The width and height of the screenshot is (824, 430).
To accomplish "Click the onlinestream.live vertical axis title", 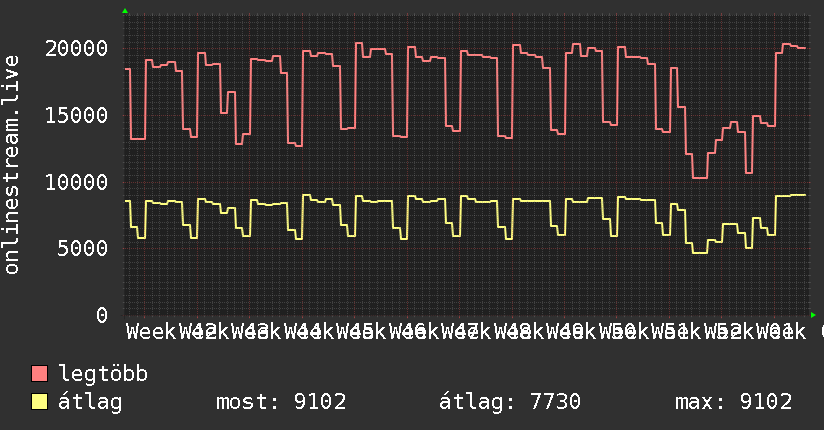I will (x=11, y=165).
